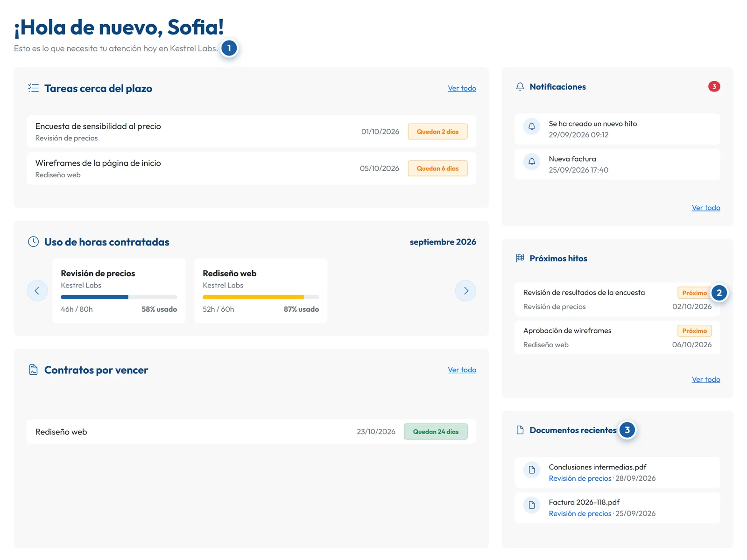The width and height of the screenshot is (747, 560).
Task: Open the Revisión de precios hours card title
Action: point(98,273)
